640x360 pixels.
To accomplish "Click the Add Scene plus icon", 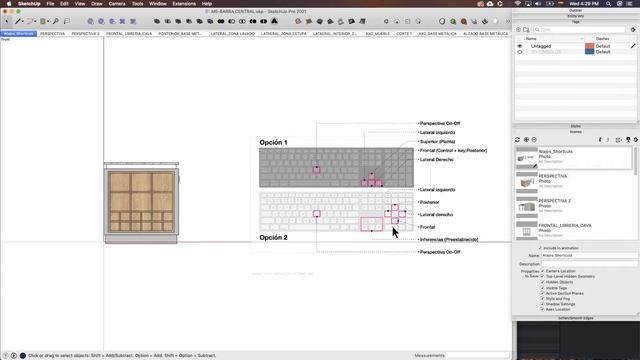I will point(526,140).
